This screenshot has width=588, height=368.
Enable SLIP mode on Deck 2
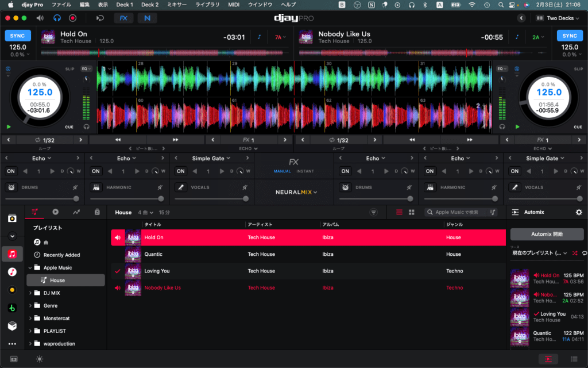click(x=578, y=69)
